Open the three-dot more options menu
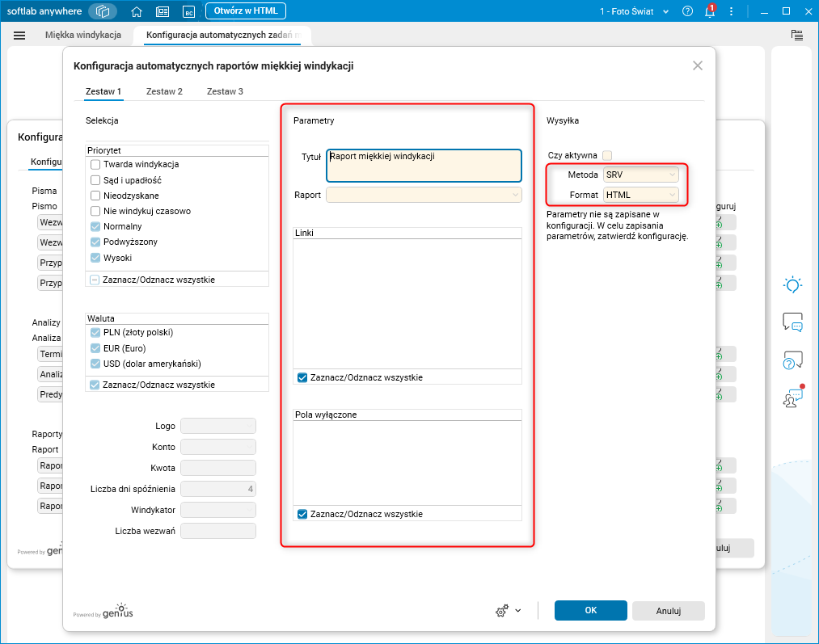 [731, 11]
